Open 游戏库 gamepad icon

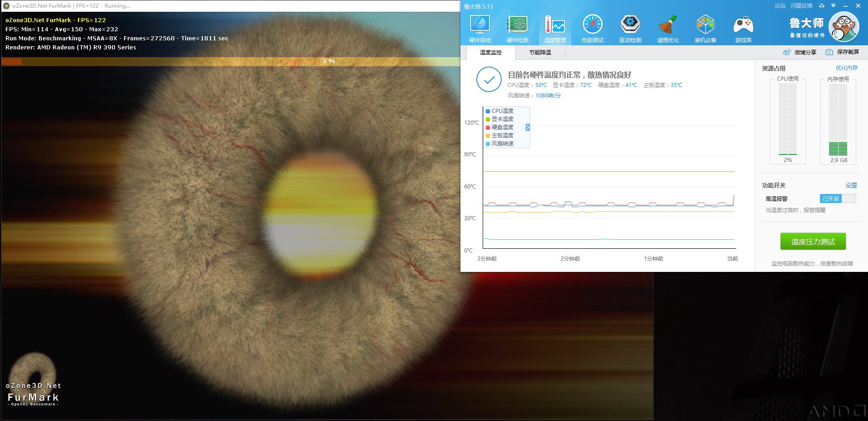pyautogui.click(x=743, y=29)
